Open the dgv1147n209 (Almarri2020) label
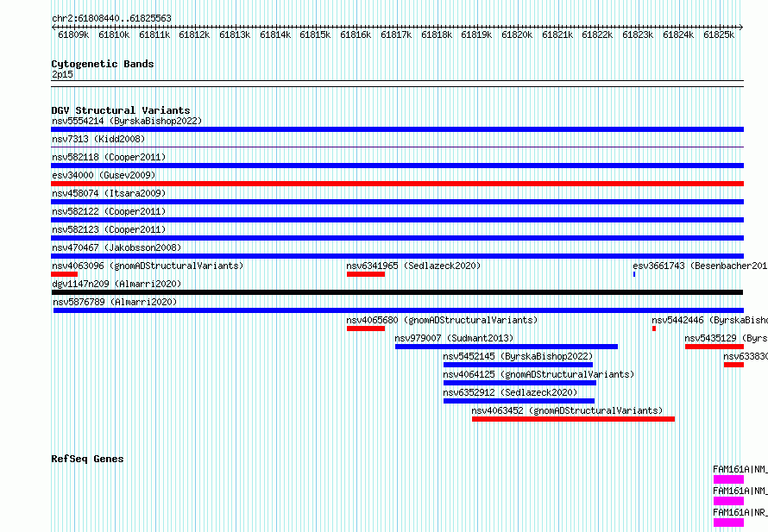 pyautogui.click(x=116, y=284)
